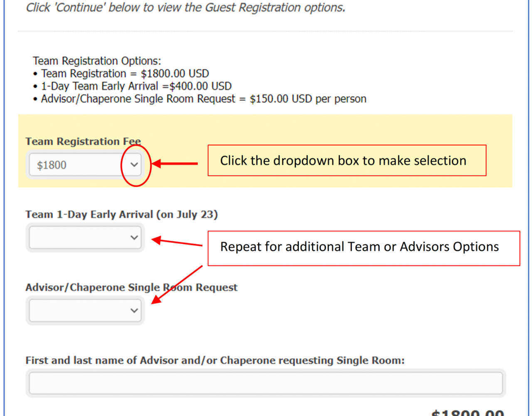
Task: Click the italic 'Continue' instruction sentence at top
Action: pos(186,7)
